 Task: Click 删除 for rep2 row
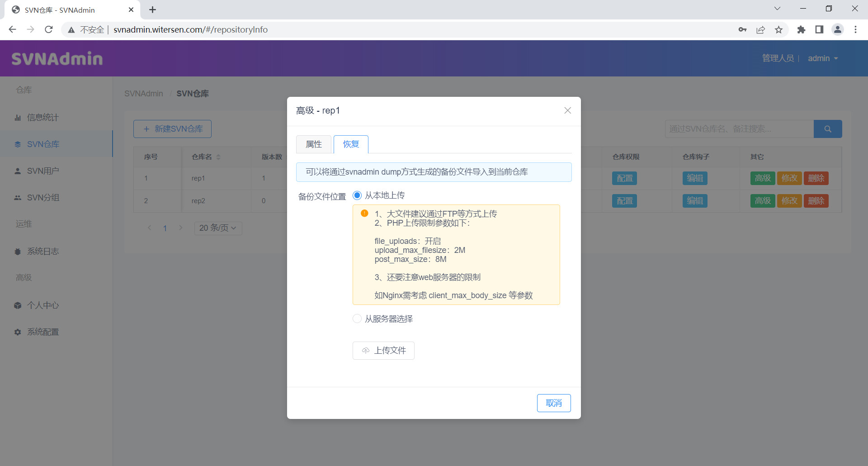816,201
